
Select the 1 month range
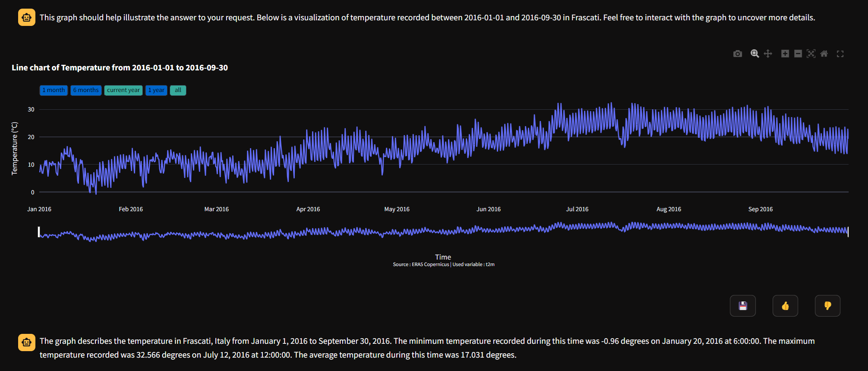pos(54,90)
